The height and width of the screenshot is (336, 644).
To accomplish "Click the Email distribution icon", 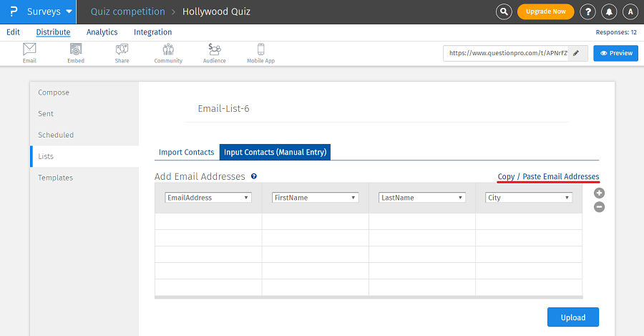I will coord(29,49).
